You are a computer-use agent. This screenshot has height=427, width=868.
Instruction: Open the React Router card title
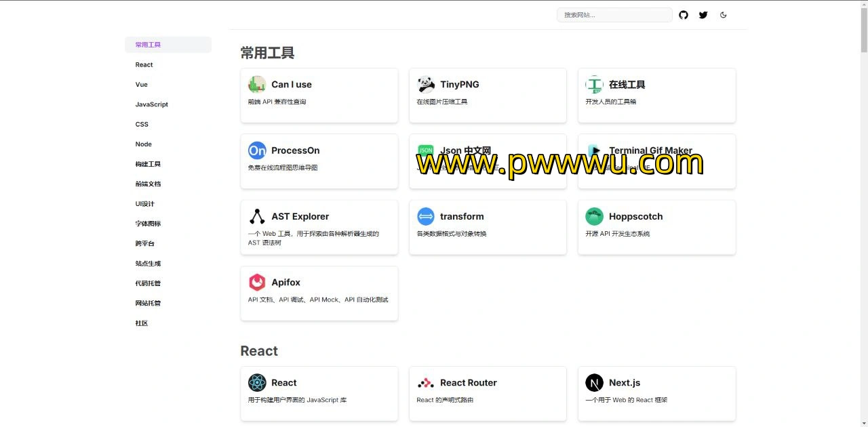click(x=469, y=382)
